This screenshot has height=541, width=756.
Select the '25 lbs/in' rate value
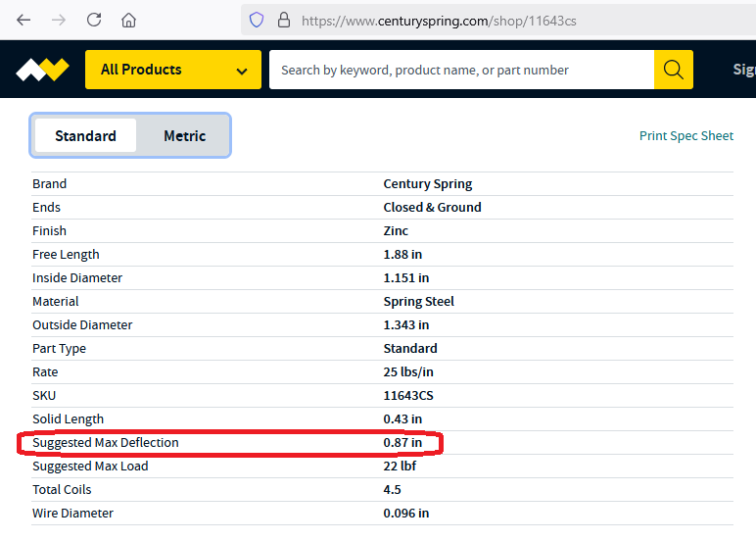[408, 372]
